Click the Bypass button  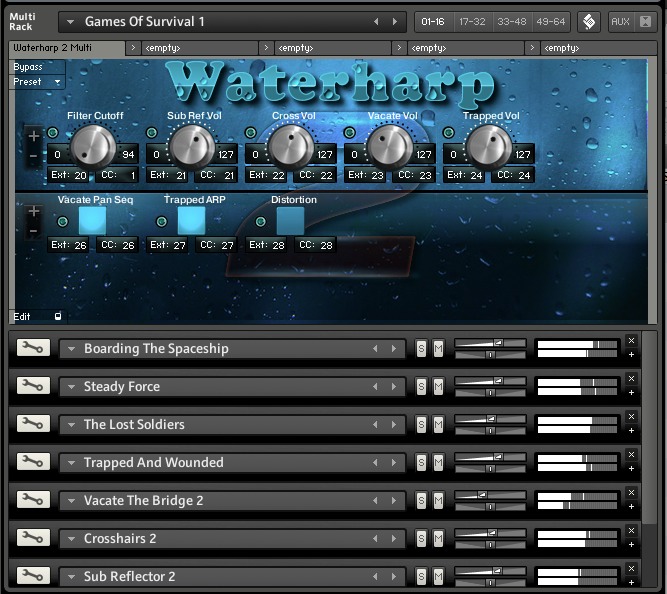click(28, 67)
